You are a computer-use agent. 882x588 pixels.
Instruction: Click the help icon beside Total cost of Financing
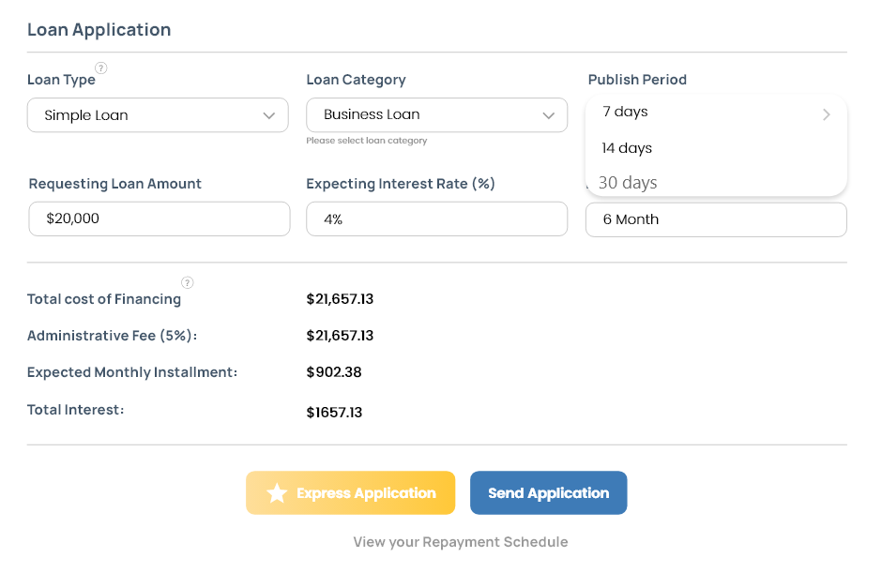187,282
